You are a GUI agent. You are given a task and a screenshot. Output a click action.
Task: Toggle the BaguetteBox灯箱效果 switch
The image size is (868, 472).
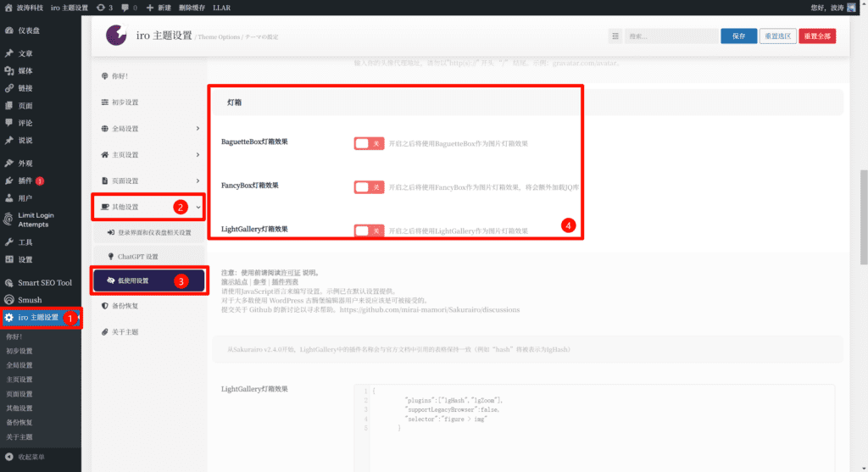[x=369, y=143]
